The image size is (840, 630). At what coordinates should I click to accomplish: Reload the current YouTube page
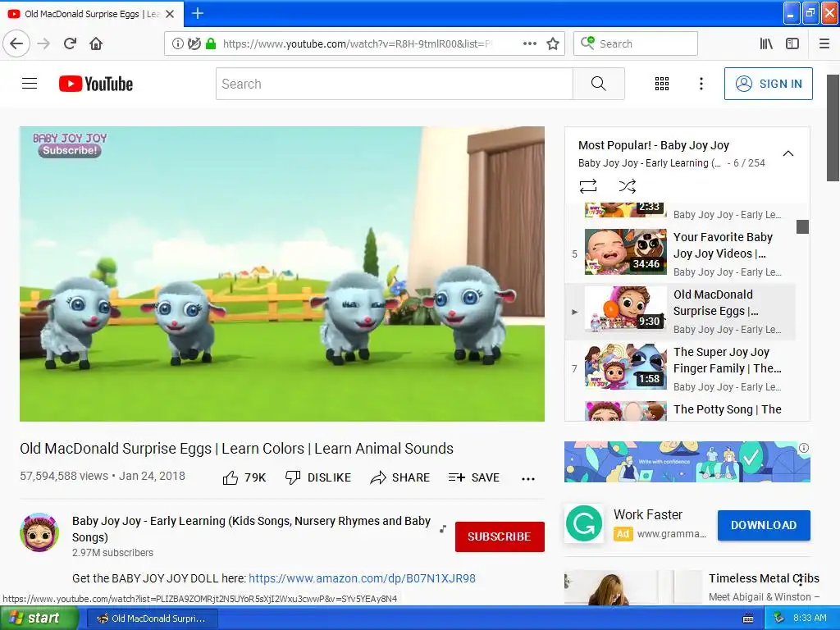[70, 43]
